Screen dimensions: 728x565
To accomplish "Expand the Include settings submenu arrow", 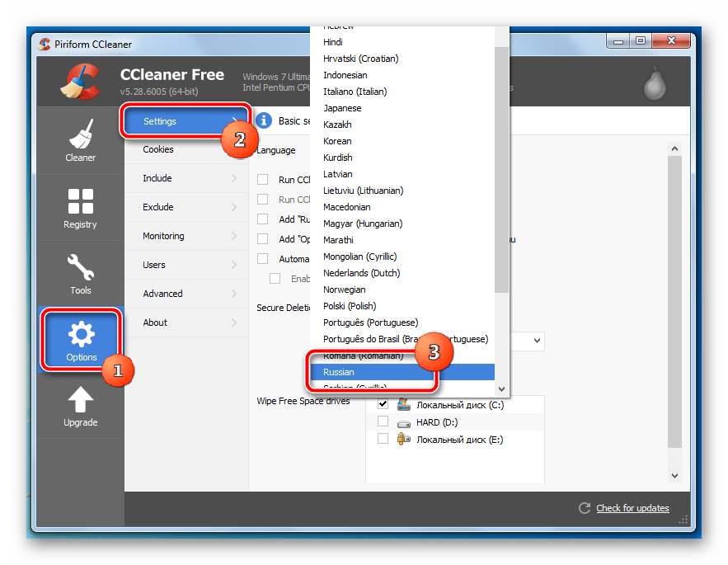I will [x=234, y=178].
